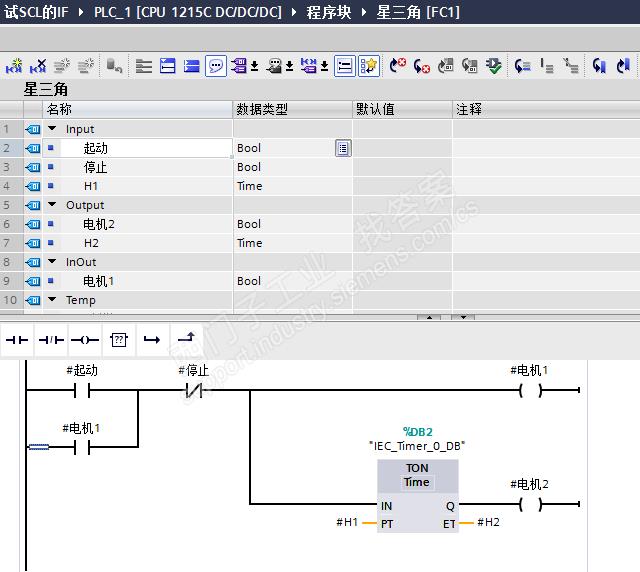Open dropdown arrow left of network comments toggle
Viewport: 640px width, 572px height.
tap(324, 65)
